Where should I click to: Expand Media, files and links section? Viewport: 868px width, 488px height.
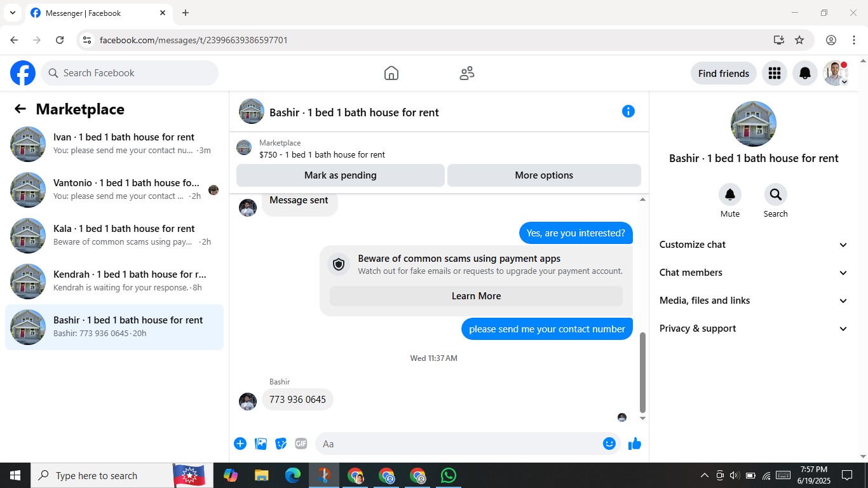click(x=754, y=301)
